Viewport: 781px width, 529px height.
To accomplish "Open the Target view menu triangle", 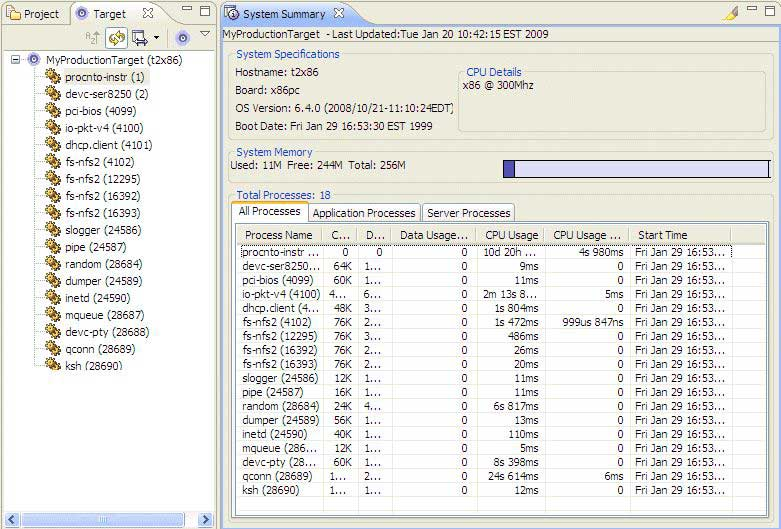I will [204, 35].
